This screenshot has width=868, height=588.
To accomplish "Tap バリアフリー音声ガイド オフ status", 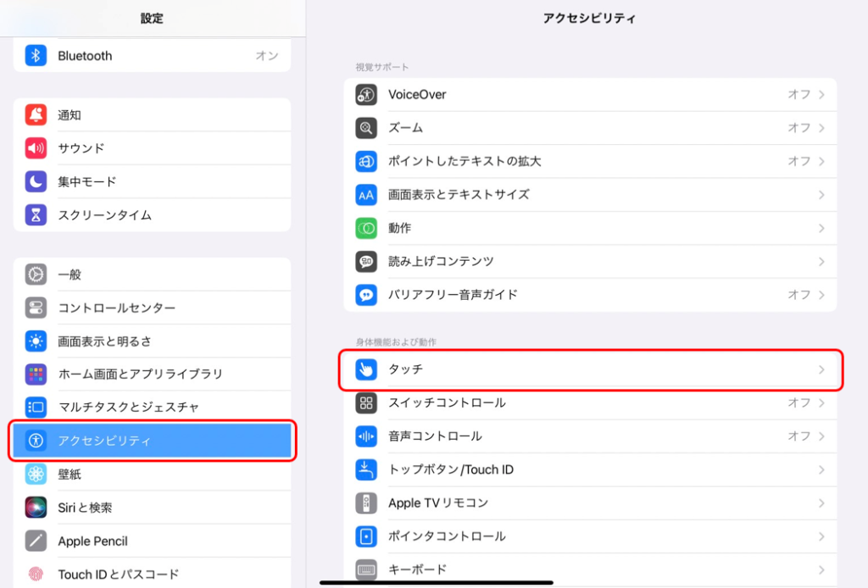I will tap(799, 295).
